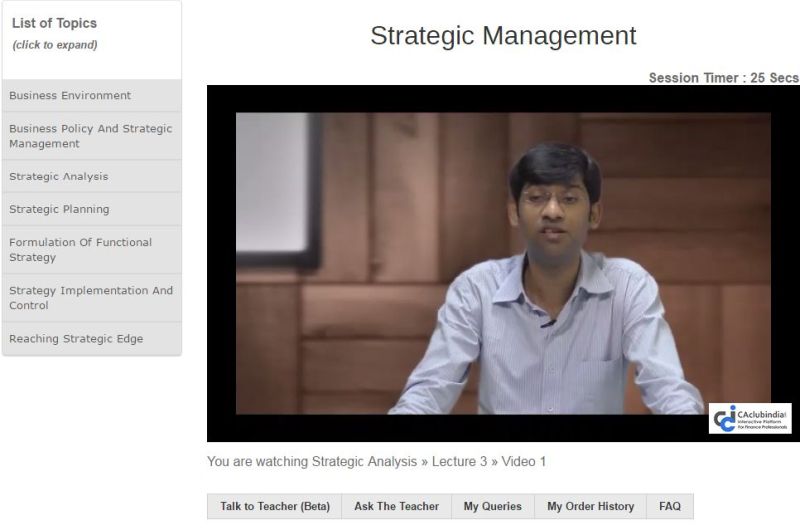Image resolution: width=800 pixels, height=530 pixels.
Task: Select the Ask The Teacher tab
Action: tap(396, 507)
